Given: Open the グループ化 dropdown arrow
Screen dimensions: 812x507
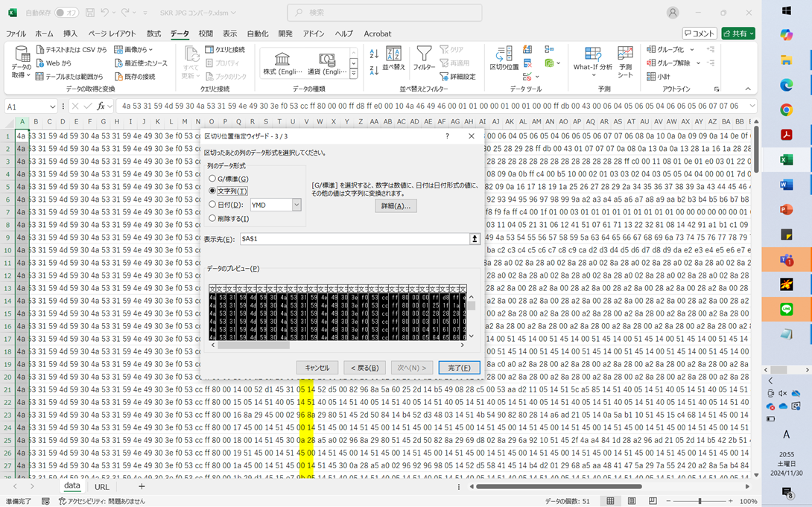Looking at the screenshot, I should click(x=692, y=50).
